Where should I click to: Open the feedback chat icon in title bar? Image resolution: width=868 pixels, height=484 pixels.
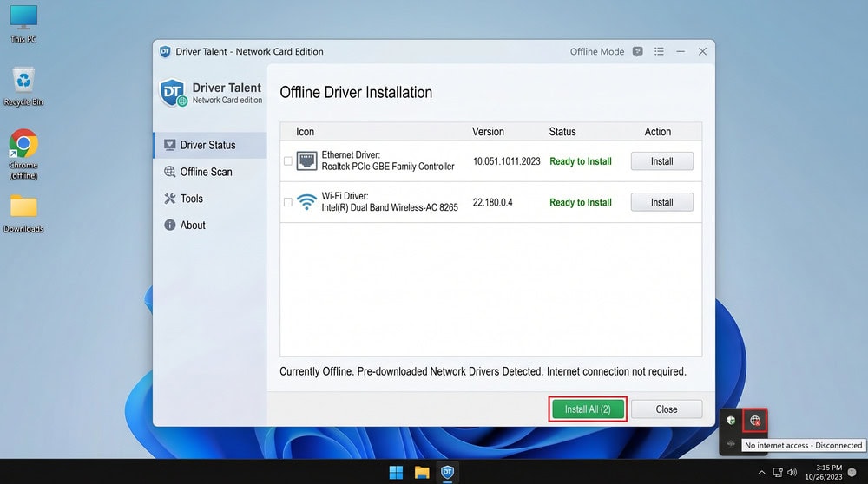[x=638, y=51]
